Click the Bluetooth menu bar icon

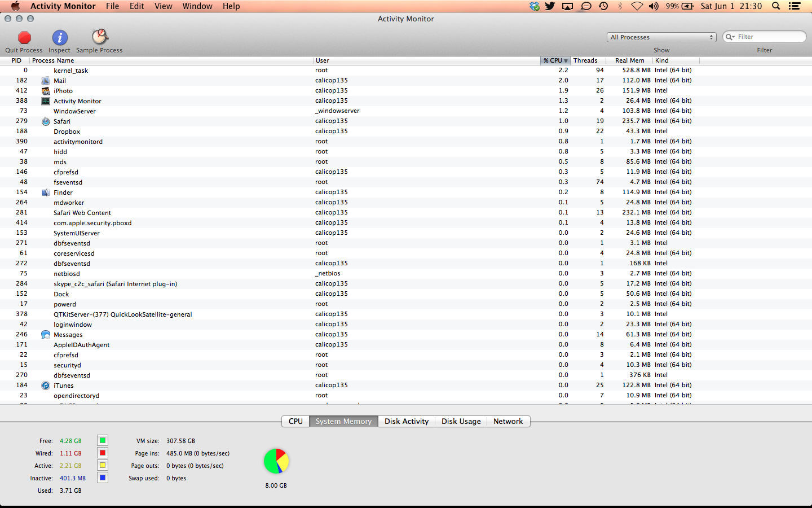[x=620, y=6]
